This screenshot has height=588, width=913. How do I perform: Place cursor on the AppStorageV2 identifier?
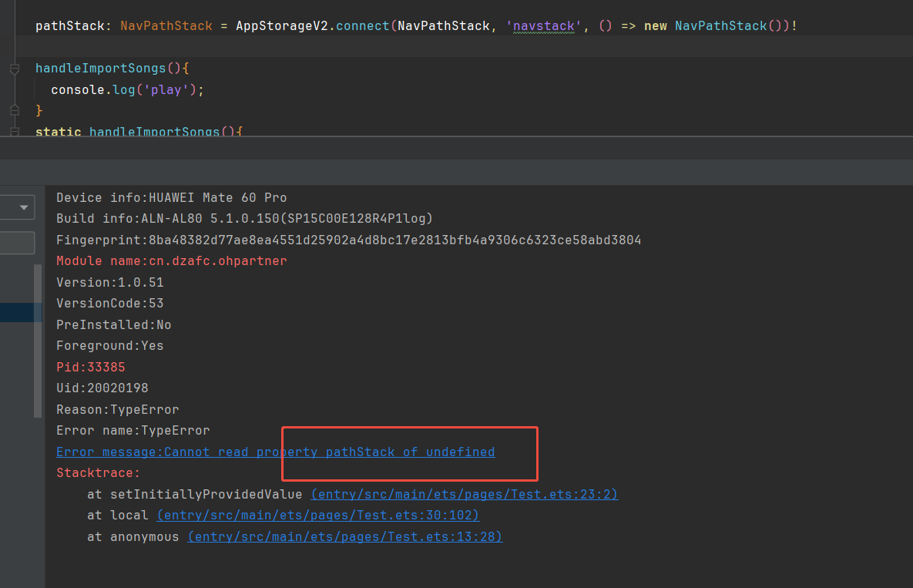(281, 26)
